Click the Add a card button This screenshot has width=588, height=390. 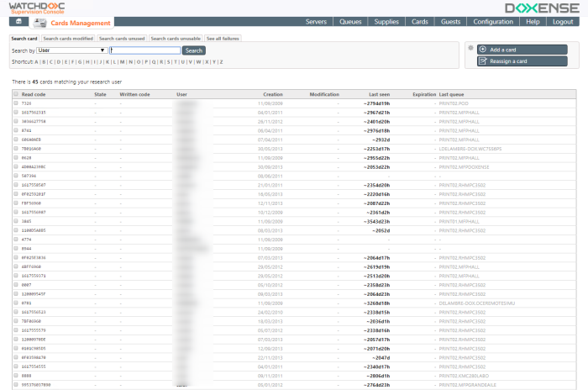(x=521, y=50)
